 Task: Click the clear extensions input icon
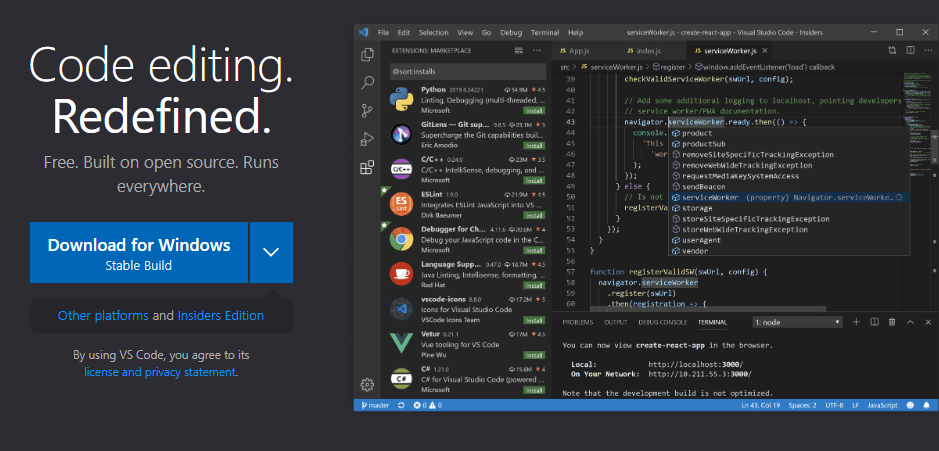(x=519, y=50)
